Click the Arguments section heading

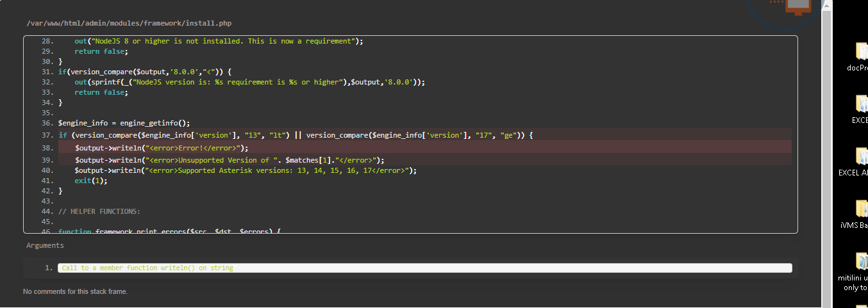tap(45, 245)
